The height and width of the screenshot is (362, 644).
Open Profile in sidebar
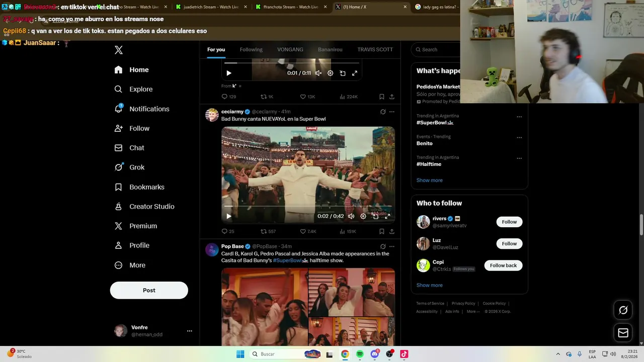pos(132,245)
